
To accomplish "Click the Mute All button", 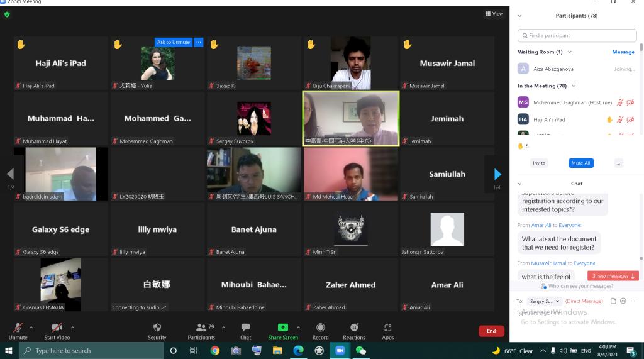I will (x=580, y=163).
